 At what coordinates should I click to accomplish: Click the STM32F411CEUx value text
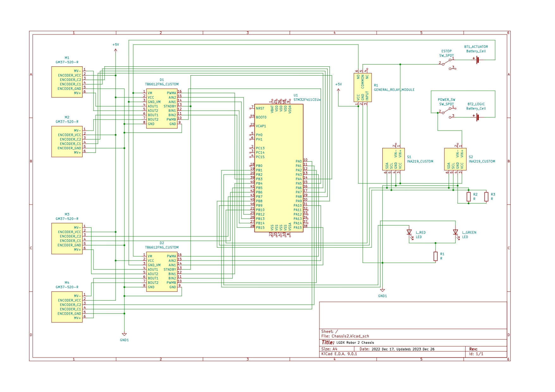(307, 100)
